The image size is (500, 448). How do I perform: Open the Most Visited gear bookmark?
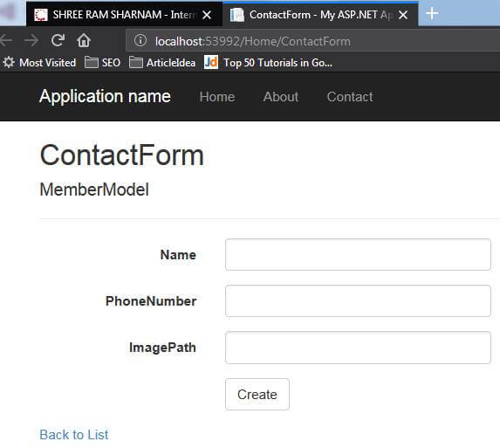[39, 63]
